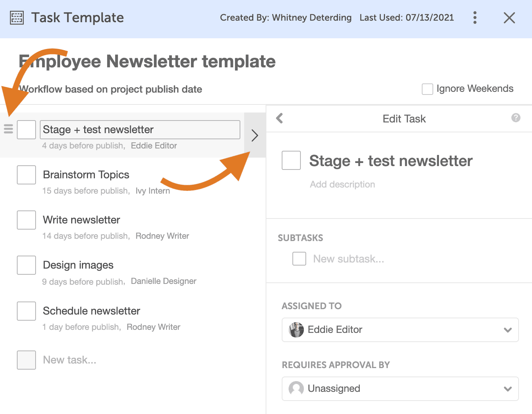Mark the Stage + test newsletter task complete
Image resolution: width=532 pixels, height=414 pixels.
26,129
